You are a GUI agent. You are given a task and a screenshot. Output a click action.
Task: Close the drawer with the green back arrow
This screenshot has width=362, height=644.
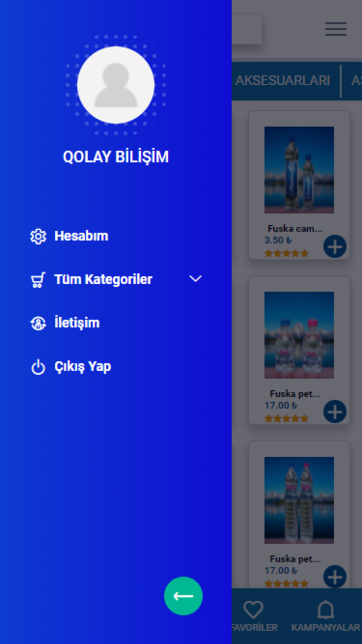[183, 596]
